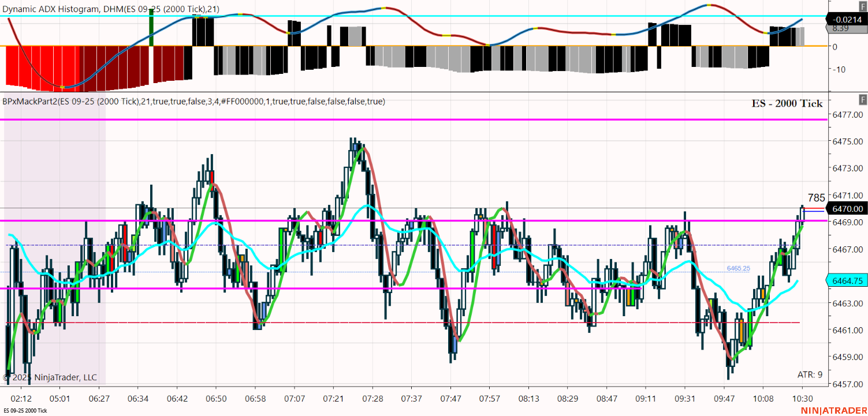Click the 02:12 time axis label
Image resolution: width=868 pixels, height=416 pixels.
pos(21,398)
